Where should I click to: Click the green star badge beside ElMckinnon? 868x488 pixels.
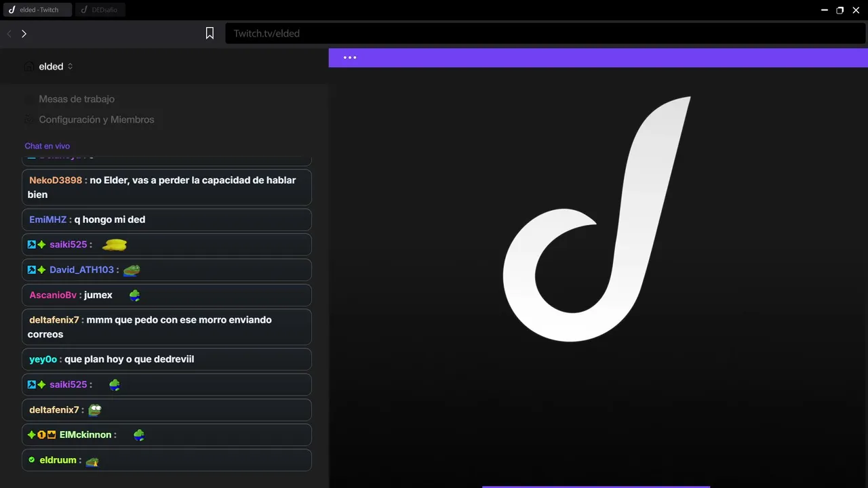tap(32, 434)
